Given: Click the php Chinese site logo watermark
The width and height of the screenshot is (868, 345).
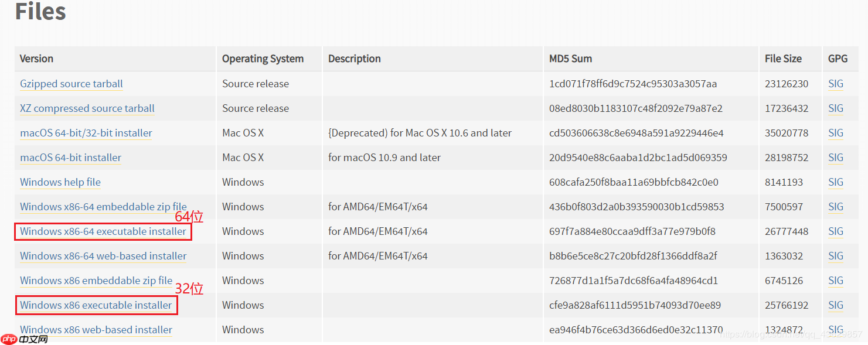Looking at the screenshot, I should pos(25,339).
